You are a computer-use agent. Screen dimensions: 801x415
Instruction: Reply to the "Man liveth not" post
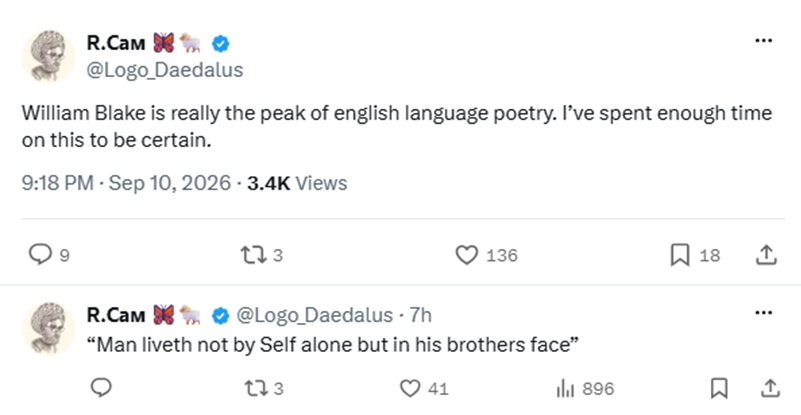101,388
